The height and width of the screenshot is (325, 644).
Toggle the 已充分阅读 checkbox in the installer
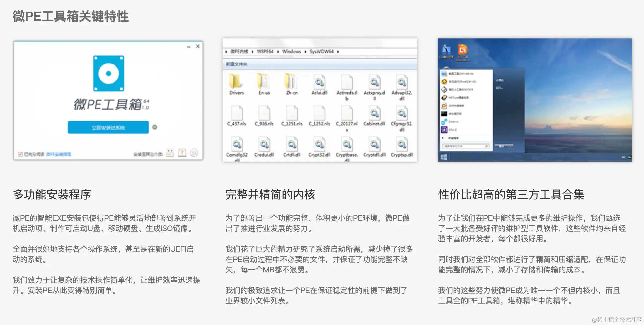click(20, 154)
